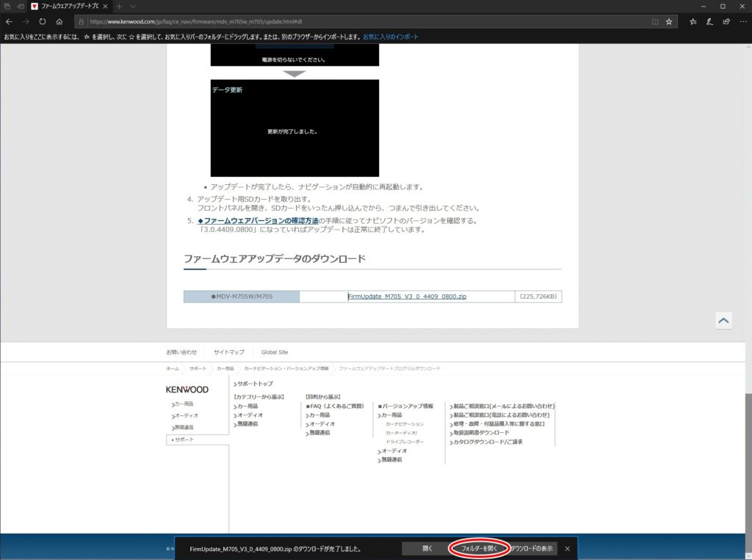
Task: Go to the browser home page
Action: point(59,21)
